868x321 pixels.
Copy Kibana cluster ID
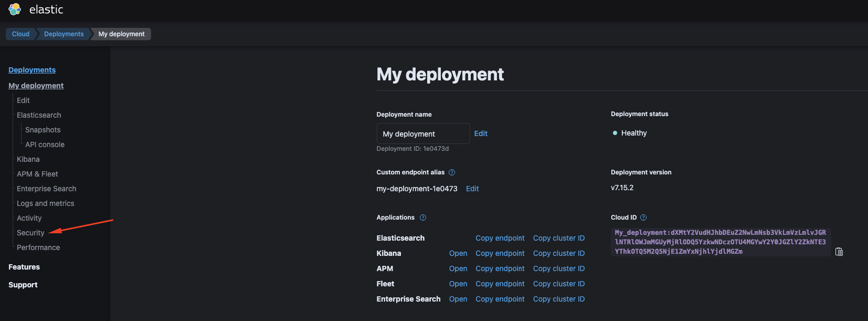[559, 253]
